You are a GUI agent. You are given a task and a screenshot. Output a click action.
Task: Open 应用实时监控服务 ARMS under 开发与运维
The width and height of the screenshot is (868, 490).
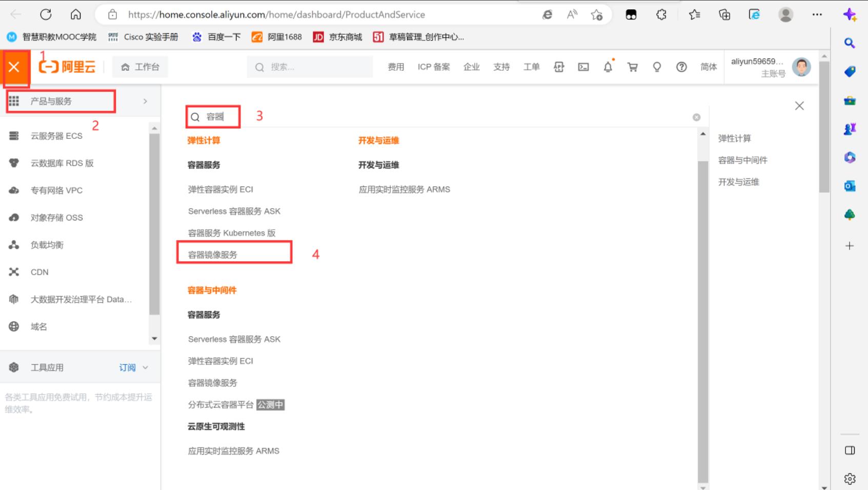[x=405, y=190]
